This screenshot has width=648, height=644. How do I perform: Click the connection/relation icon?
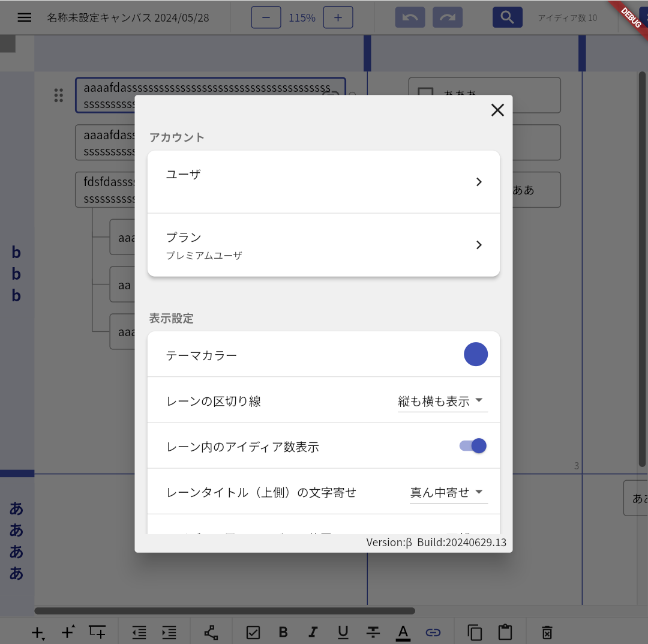211,633
